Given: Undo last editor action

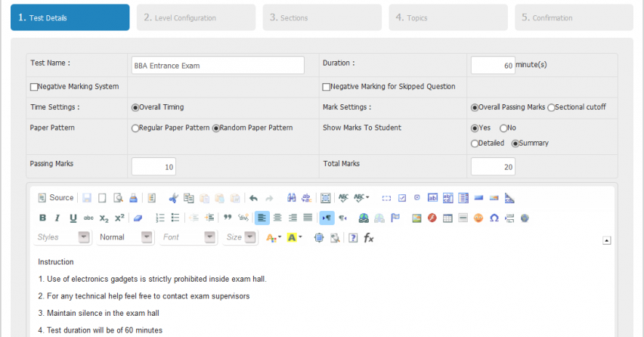Looking at the screenshot, I should [x=253, y=198].
